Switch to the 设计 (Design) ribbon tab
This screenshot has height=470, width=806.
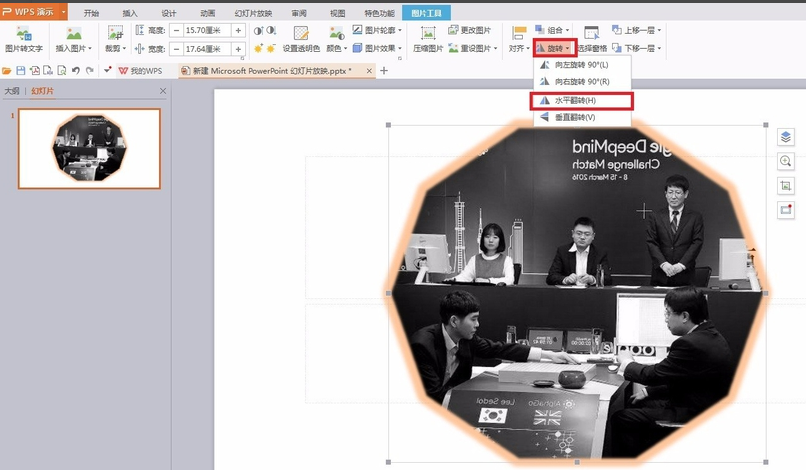coord(169,14)
